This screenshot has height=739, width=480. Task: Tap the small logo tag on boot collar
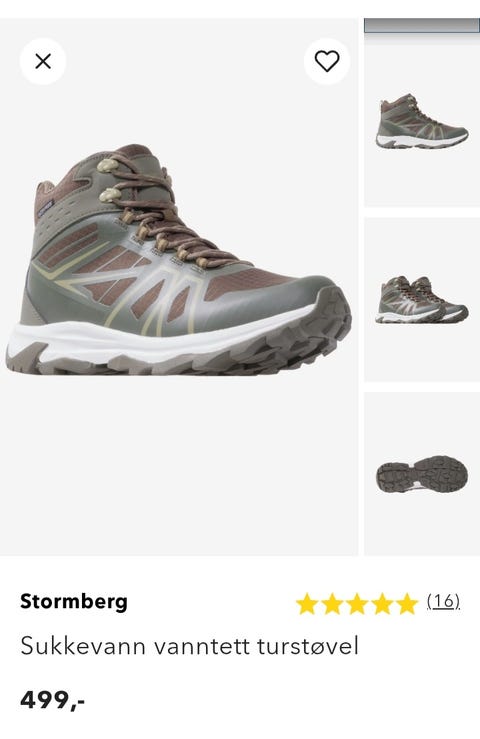[x=45, y=208]
